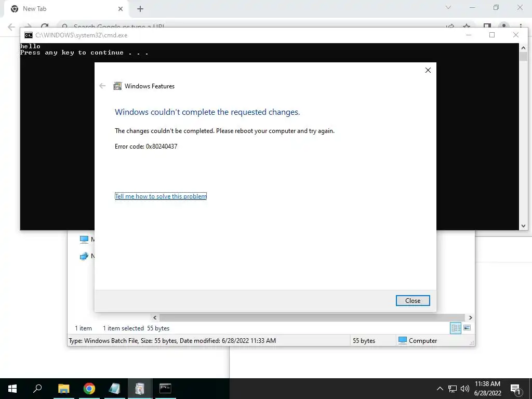Open Chrome's tab search chevron
The height and width of the screenshot is (399, 532).
click(x=448, y=7)
